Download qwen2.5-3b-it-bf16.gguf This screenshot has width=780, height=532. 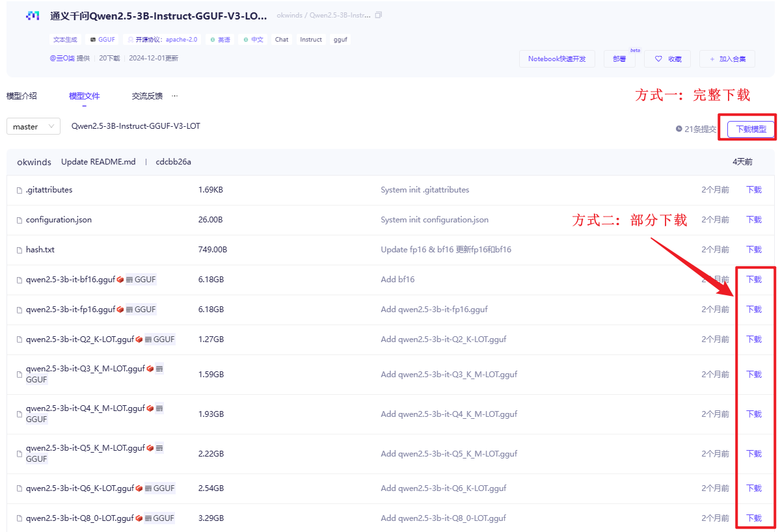753,280
